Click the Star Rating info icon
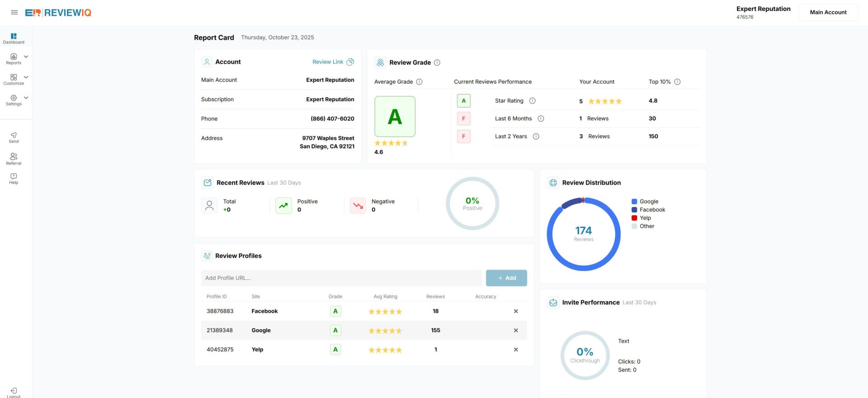Screen dimensions: 868x398 coord(532,101)
